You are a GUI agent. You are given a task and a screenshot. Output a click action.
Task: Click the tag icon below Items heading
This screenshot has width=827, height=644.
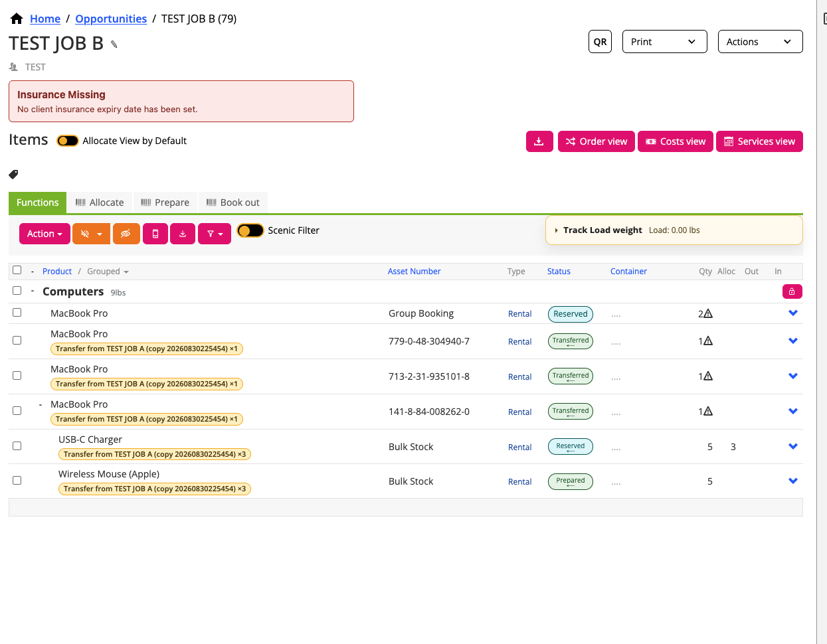coord(13,175)
